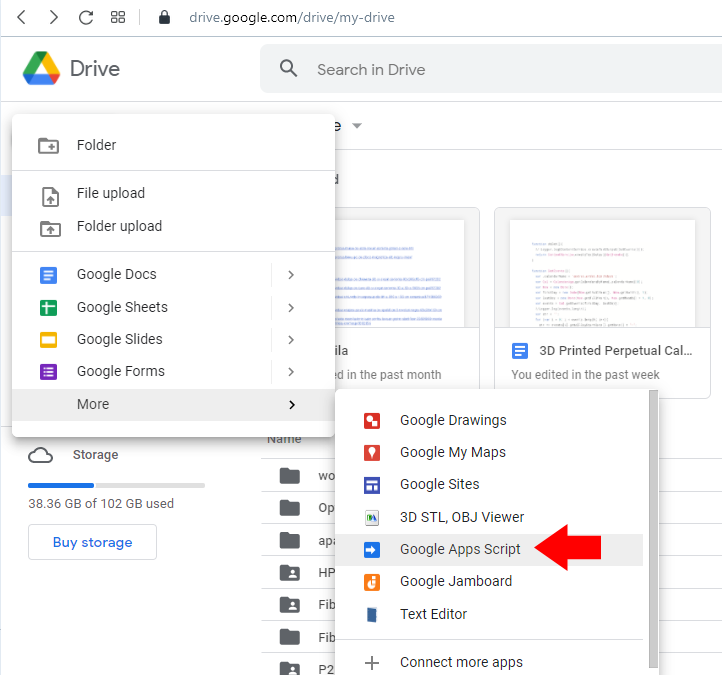Click the orange Google Jamboard icon
722x675 pixels.
click(372, 582)
